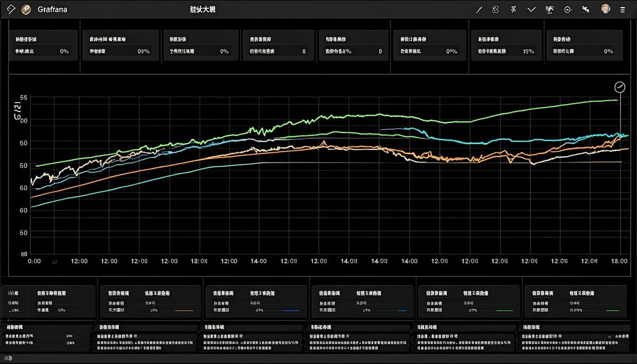Click the round orange Grafana logo icon

point(27,9)
